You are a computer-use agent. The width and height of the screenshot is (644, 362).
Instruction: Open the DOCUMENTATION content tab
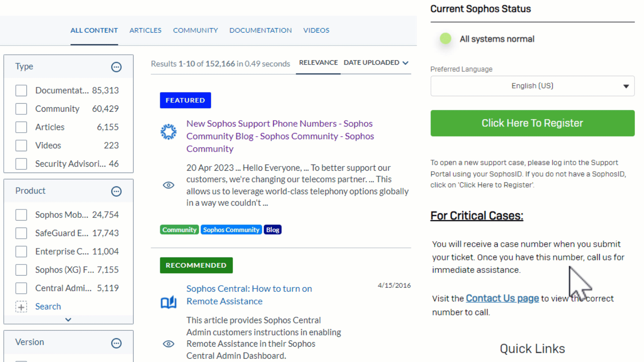coord(260,30)
